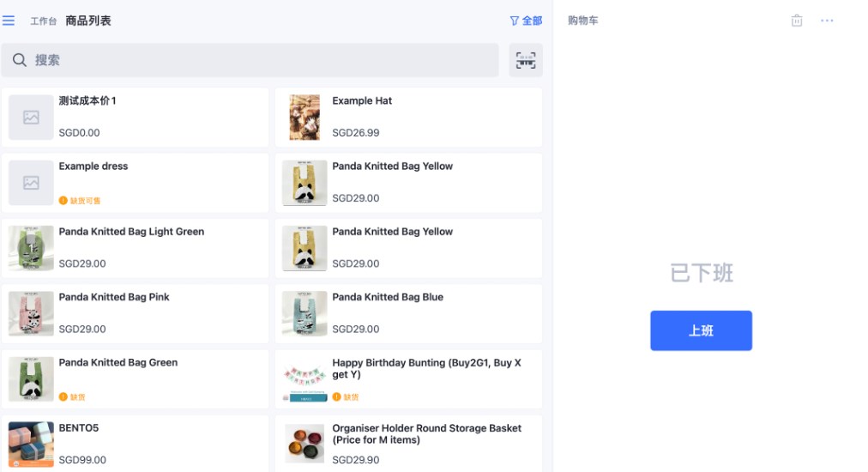This screenshot has height=472, width=868.
Task: Click the trash icon to clear cart
Action: point(797,21)
